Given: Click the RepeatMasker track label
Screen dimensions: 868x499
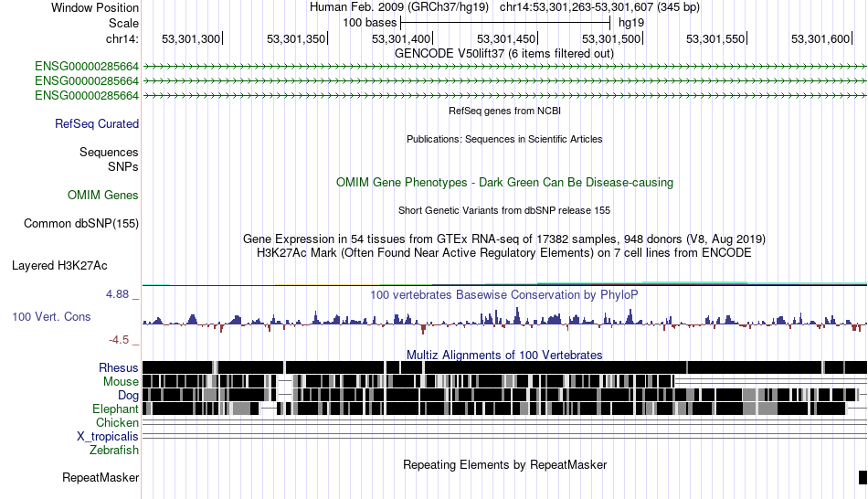Looking at the screenshot, I should pyautogui.click(x=101, y=477).
